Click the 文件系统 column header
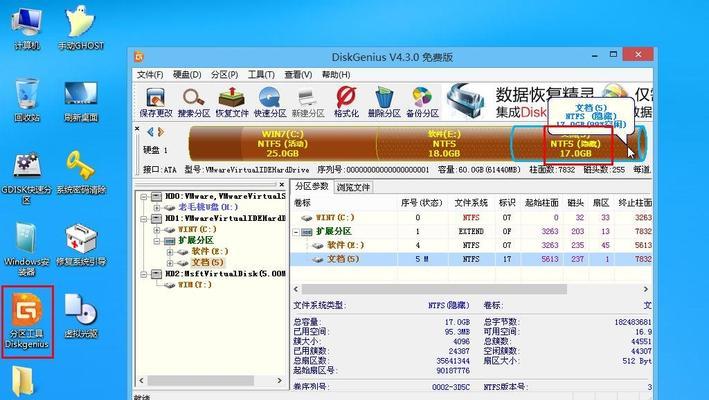The width and height of the screenshot is (709, 400). pyautogui.click(x=471, y=203)
